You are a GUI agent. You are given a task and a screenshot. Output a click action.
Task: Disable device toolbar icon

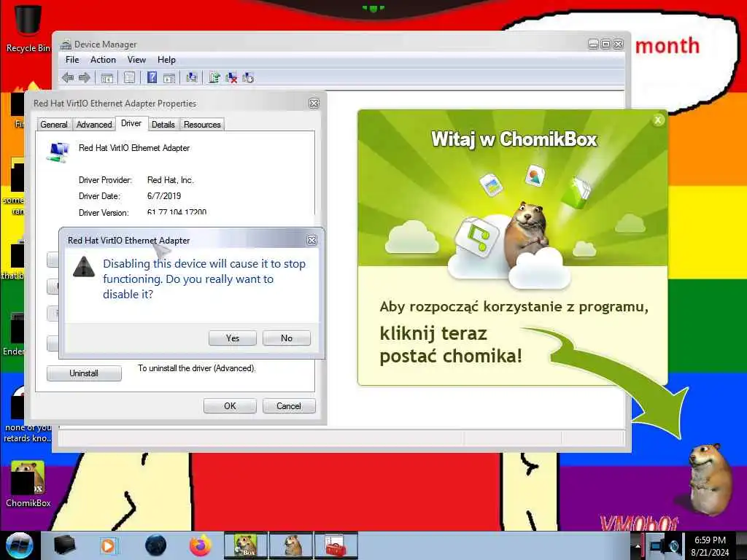248,77
